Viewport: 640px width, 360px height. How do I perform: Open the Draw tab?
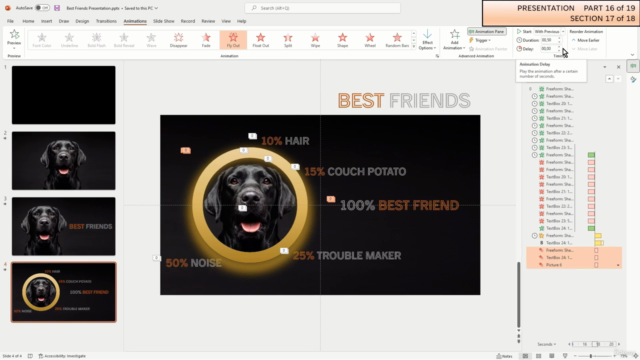pyautogui.click(x=64, y=21)
